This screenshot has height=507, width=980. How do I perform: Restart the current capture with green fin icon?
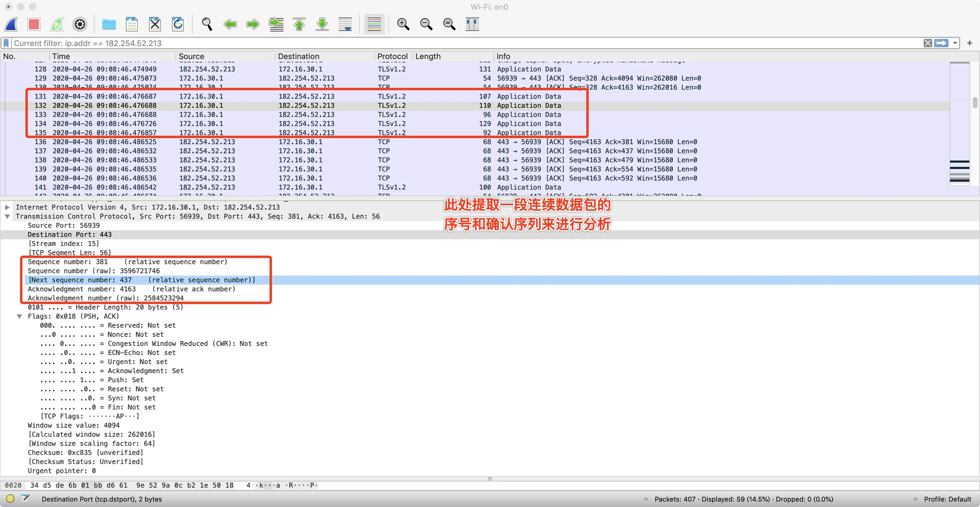coord(57,24)
